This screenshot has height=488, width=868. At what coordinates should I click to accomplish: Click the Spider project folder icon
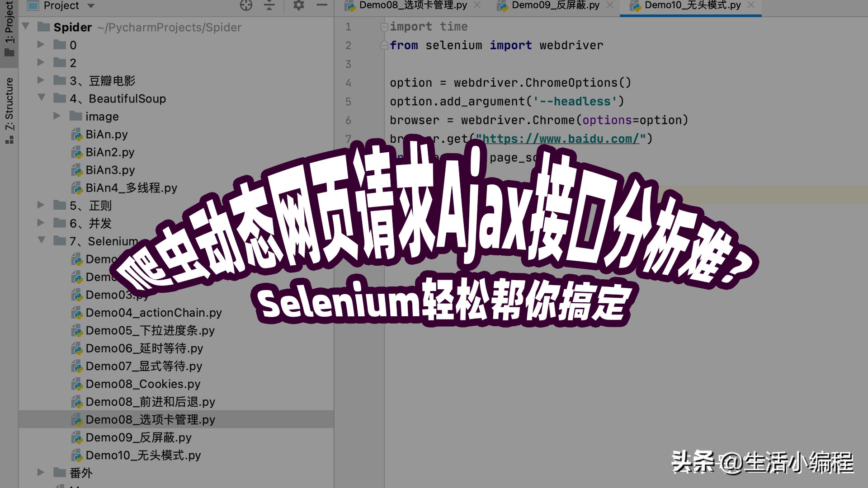coord(43,27)
